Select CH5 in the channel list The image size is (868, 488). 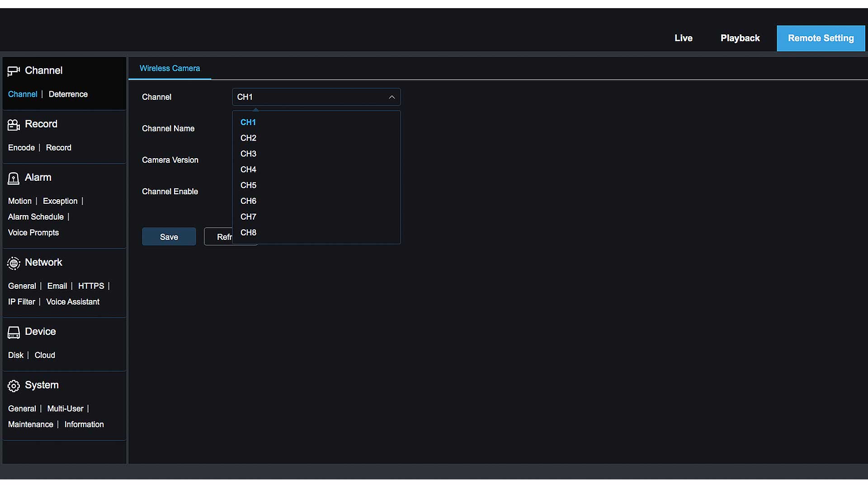[x=248, y=185]
